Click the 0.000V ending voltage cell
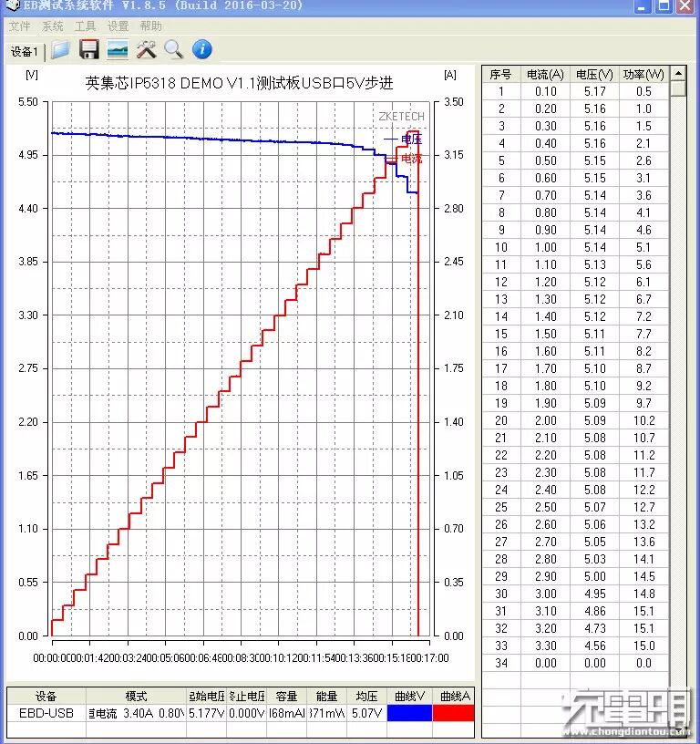The image size is (700, 744). click(246, 713)
